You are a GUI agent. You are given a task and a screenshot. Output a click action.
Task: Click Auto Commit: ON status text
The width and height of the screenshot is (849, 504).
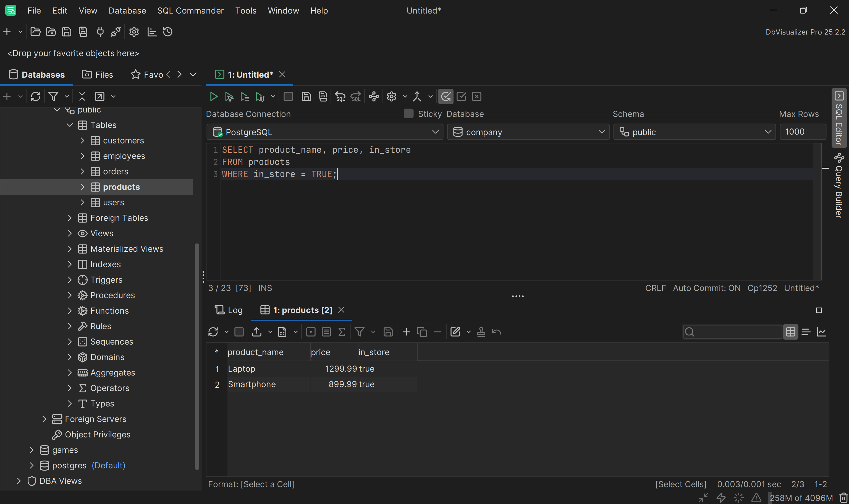coord(706,288)
